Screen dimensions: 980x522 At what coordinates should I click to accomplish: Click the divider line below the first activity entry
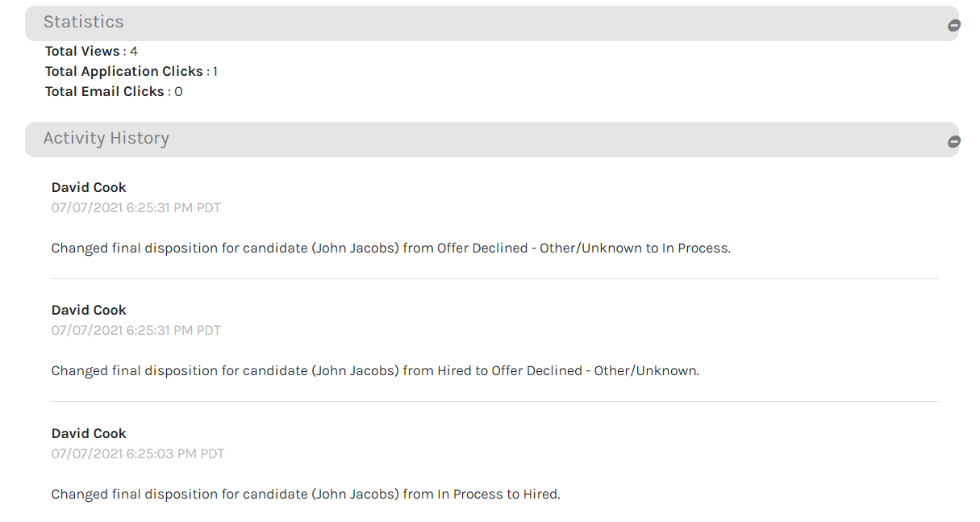tap(494, 279)
